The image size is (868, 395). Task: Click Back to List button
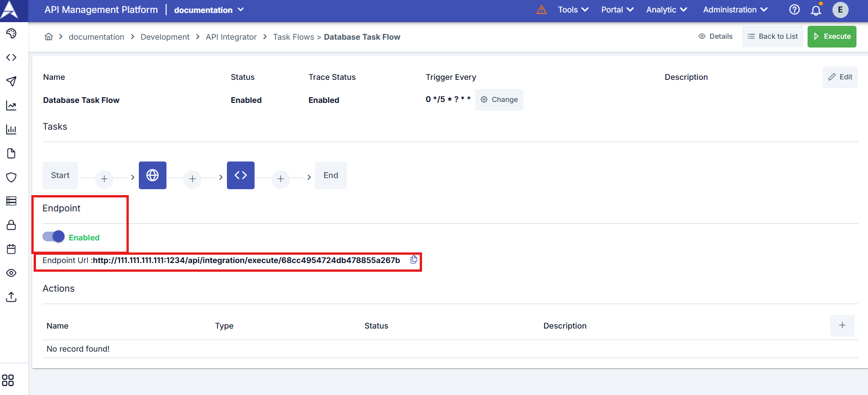pyautogui.click(x=773, y=36)
